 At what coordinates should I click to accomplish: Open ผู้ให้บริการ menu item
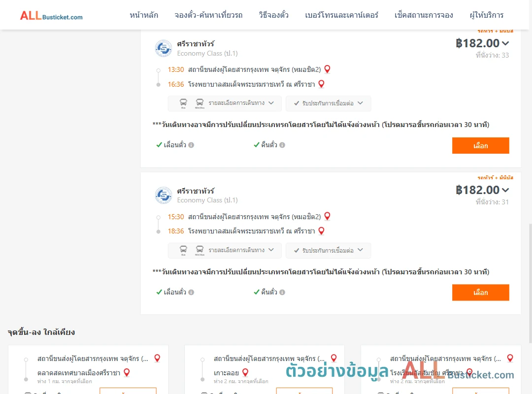[x=486, y=15]
